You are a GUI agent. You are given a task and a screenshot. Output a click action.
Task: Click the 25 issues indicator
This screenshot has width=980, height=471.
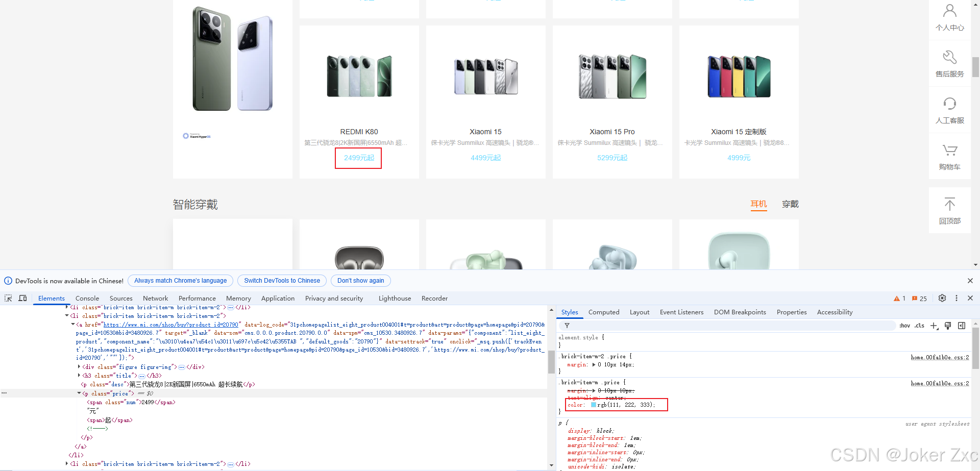point(919,299)
